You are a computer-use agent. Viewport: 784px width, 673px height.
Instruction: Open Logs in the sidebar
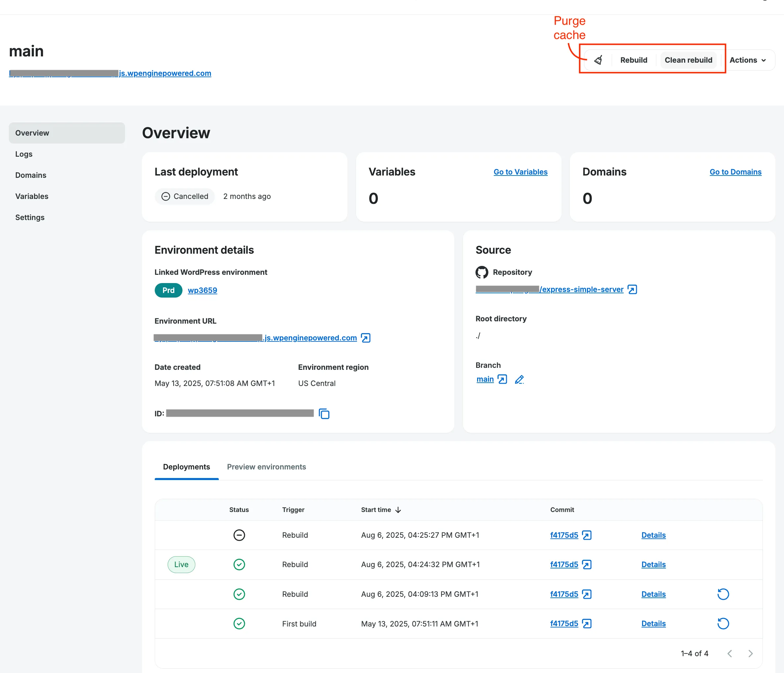pyautogui.click(x=24, y=154)
